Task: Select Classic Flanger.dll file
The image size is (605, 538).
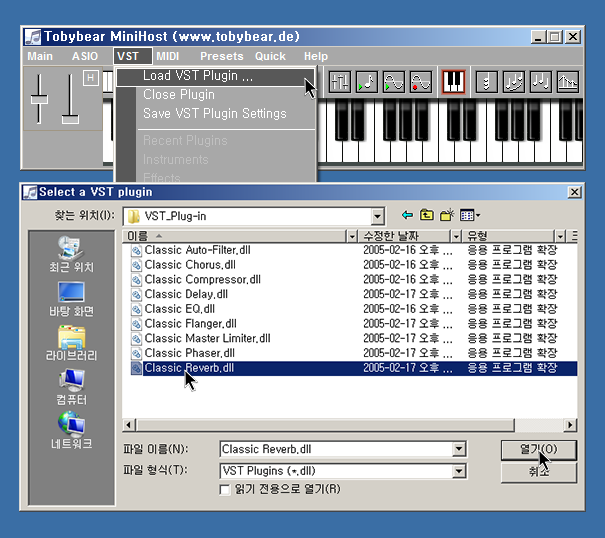Action: [184, 323]
